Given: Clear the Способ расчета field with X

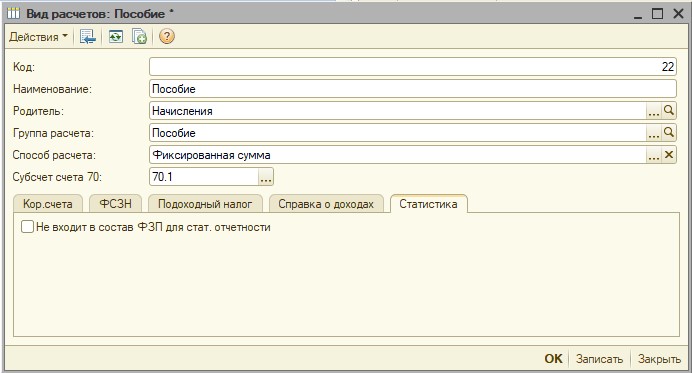Looking at the screenshot, I should pyautogui.click(x=669, y=155).
